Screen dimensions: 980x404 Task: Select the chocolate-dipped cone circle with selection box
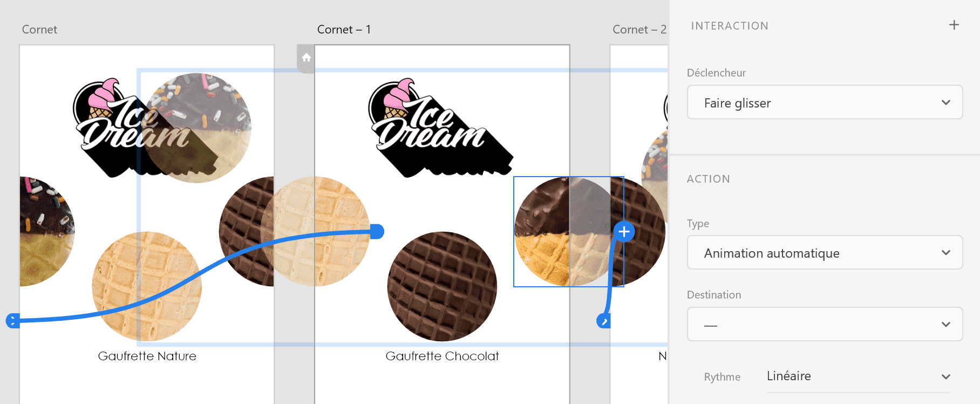(569, 232)
